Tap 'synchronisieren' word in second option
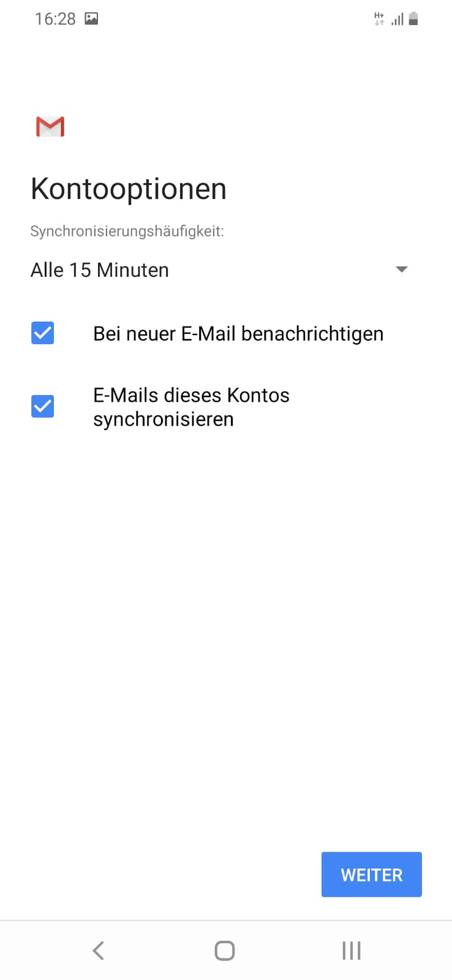This screenshot has width=452, height=980. [164, 420]
